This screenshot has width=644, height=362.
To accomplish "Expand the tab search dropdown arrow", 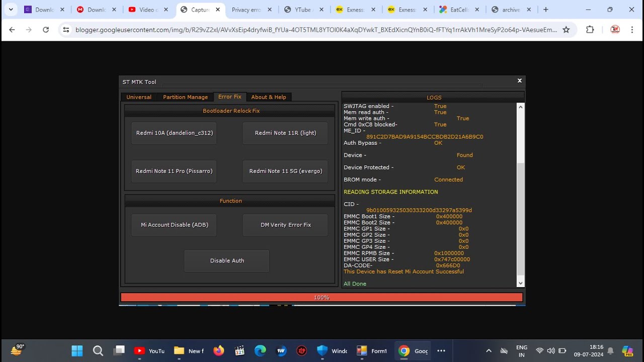I will [x=11, y=10].
